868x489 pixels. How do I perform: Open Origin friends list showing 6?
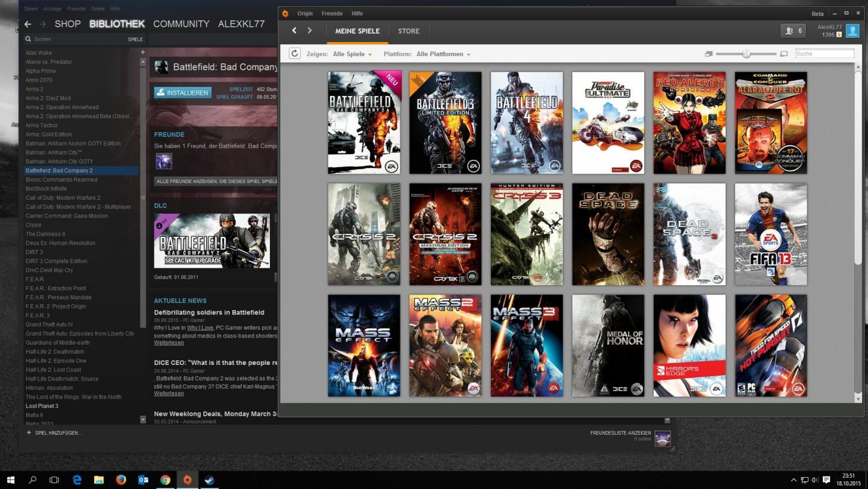point(793,30)
